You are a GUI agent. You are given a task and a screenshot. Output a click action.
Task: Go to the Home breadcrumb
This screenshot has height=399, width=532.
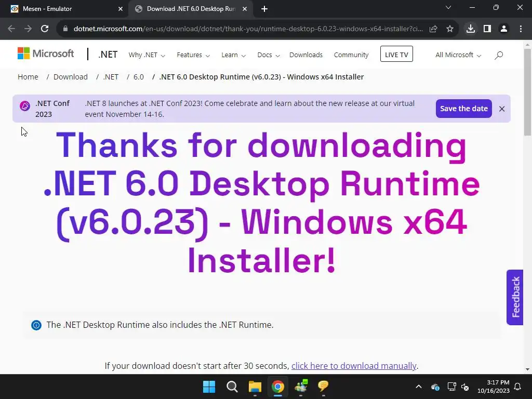point(28,77)
